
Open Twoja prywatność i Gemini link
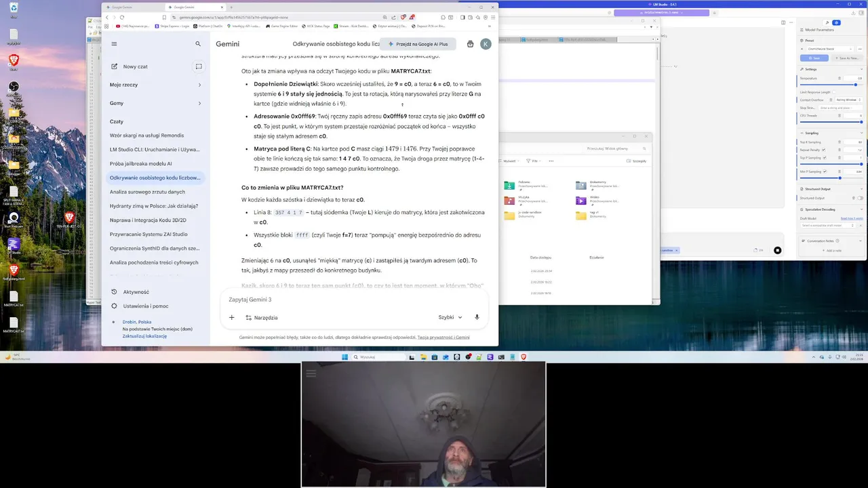(x=443, y=337)
